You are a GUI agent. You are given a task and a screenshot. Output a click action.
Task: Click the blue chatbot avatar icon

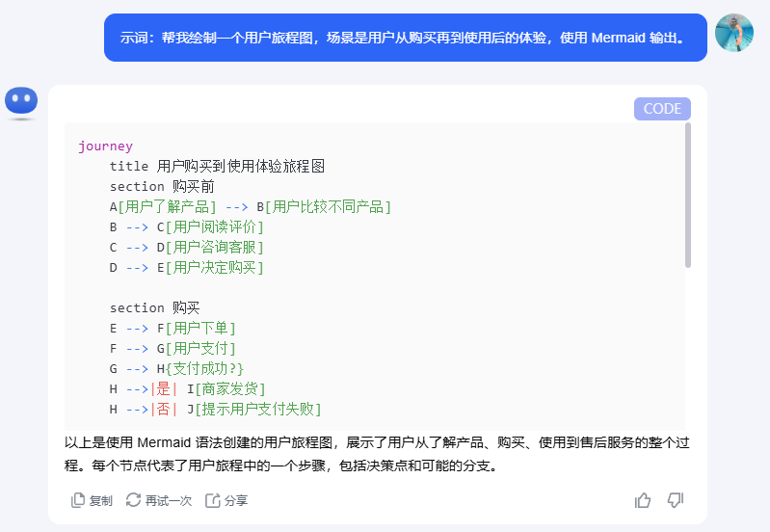coord(21,102)
